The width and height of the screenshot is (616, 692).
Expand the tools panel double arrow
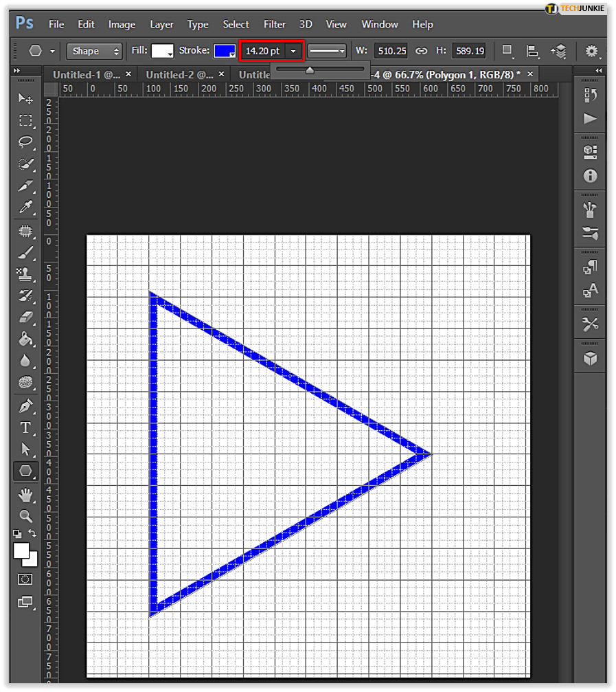tap(16, 71)
